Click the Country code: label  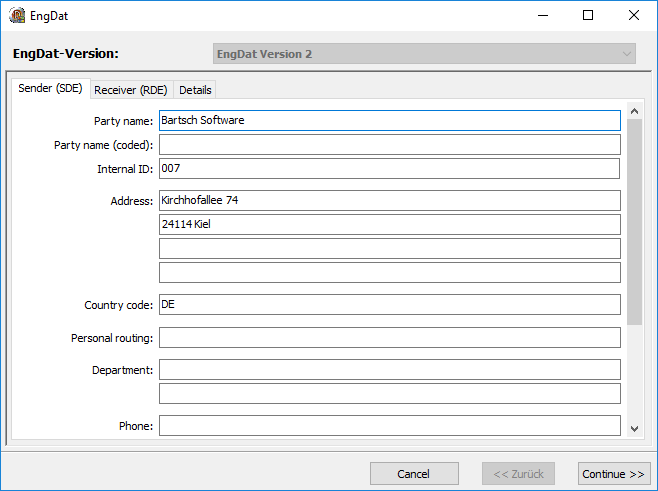tap(119, 305)
